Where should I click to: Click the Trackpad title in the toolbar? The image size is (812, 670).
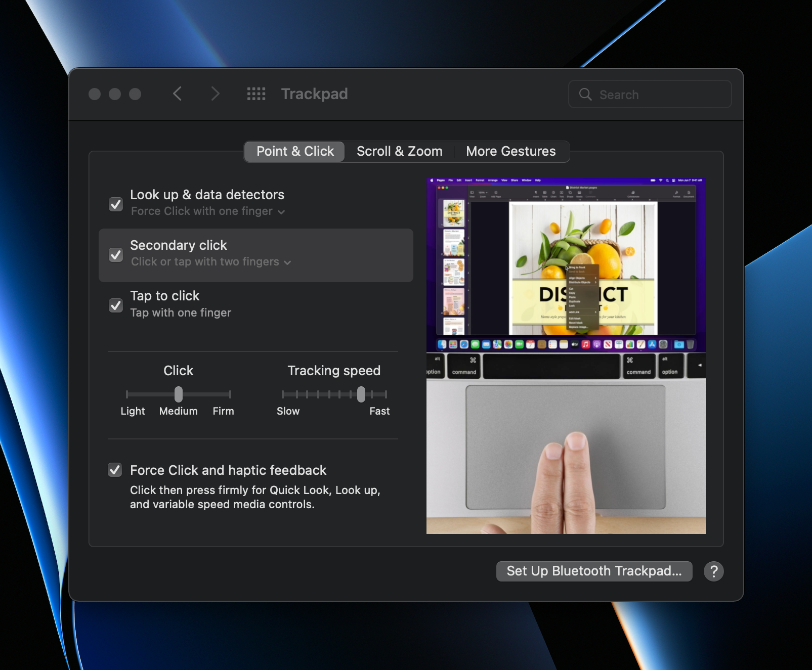pyautogui.click(x=314, y=94)
